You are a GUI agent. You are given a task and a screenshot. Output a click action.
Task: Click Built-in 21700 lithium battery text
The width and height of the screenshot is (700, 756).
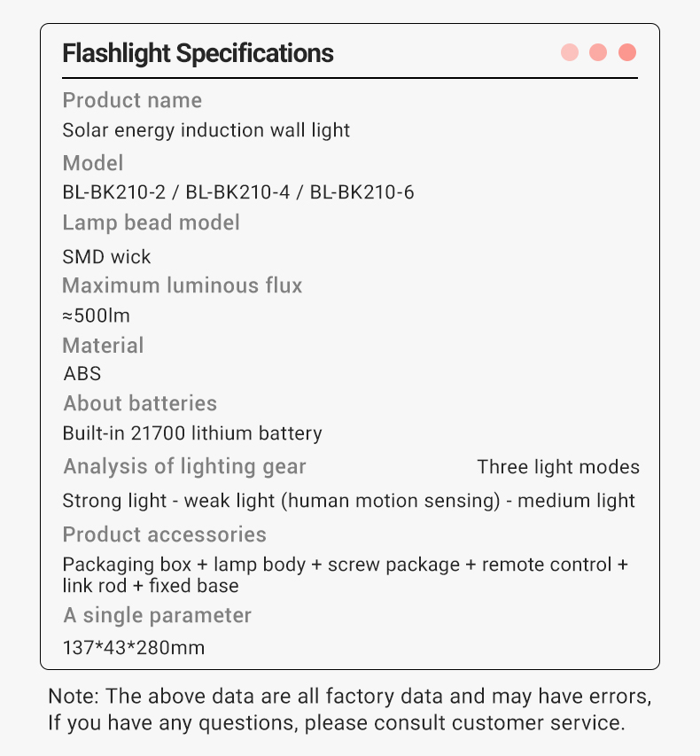192,433
